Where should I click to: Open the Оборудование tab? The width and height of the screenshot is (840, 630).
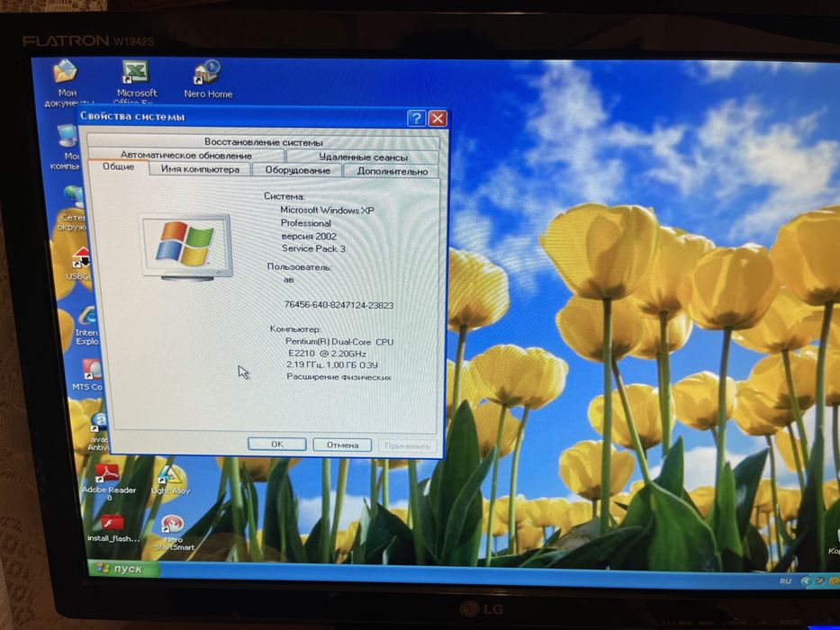[297, 170]
